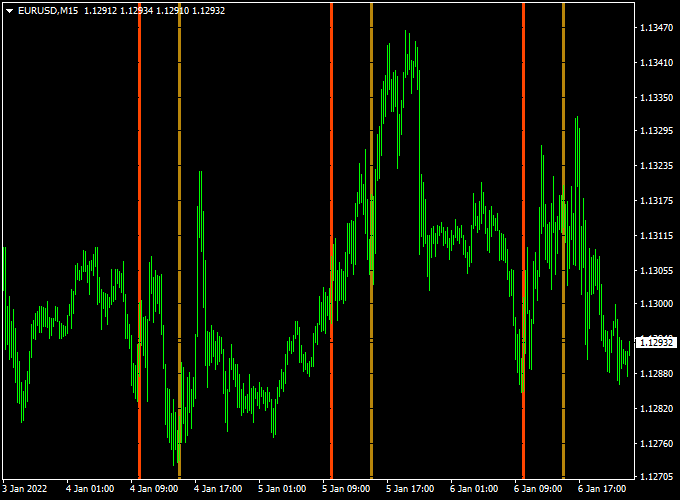Select the low price 1.12910 in header
680x500 pixels.
[x=173, y=11]
